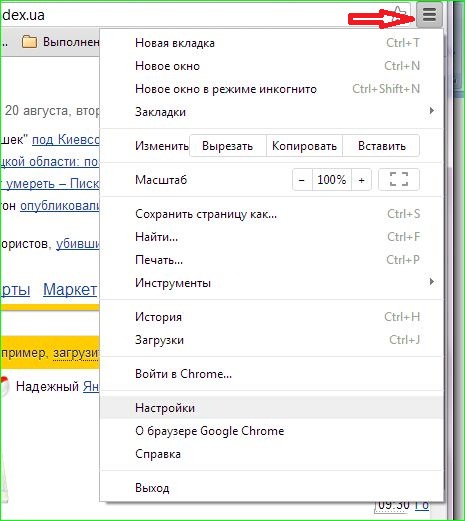
Task: Select "Сохранить страницу как..."
Action: click(x=272, y=214)
